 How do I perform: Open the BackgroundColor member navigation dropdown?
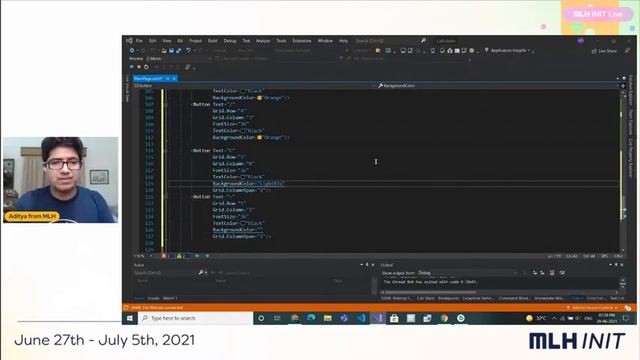click(x=499, y=86)
